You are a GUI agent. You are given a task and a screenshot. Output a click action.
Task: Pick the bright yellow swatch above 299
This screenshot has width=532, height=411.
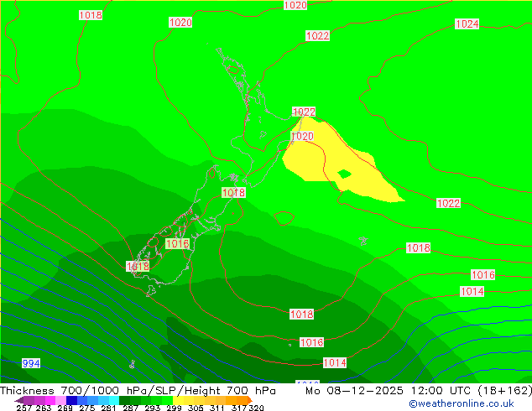[x=178, y=400]
